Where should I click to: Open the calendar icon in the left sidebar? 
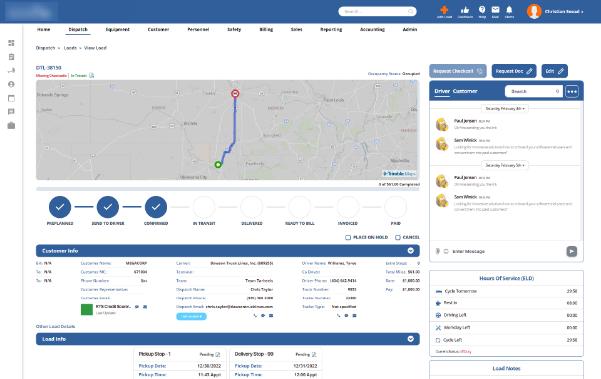[x=11, y=98]
